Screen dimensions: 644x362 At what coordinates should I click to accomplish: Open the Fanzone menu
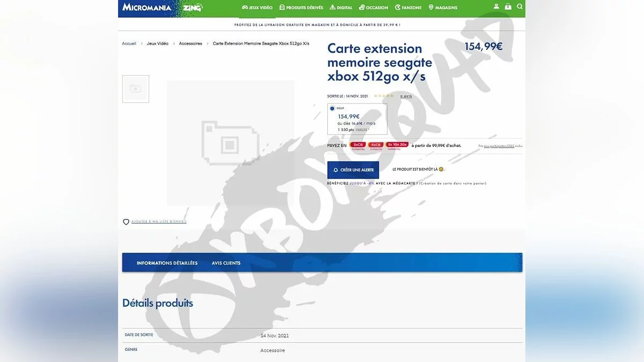point(408,8)
